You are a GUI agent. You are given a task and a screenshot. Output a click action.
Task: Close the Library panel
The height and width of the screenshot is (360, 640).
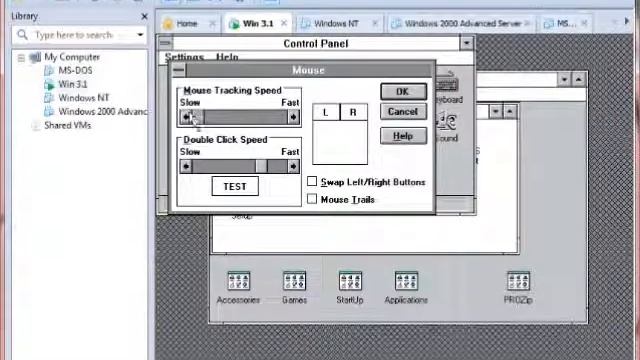point(144,16)
